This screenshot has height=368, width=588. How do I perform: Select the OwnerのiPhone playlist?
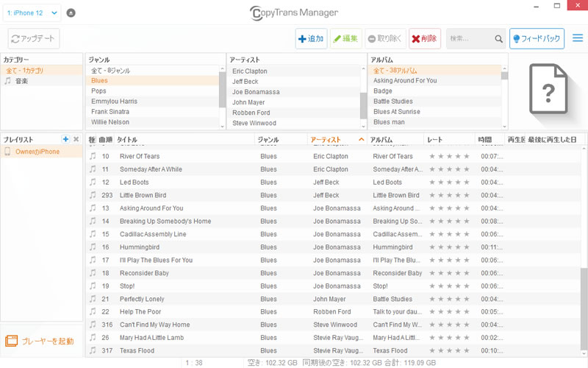(x=41, y=152)
